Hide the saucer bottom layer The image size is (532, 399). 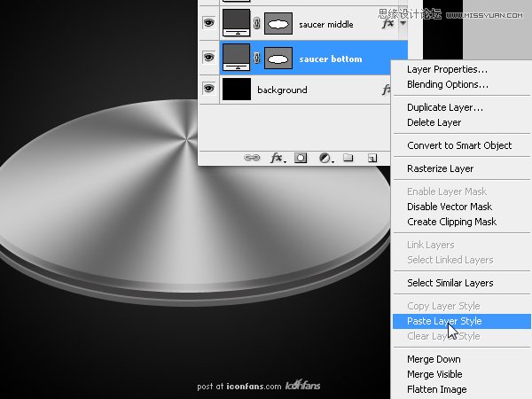click(x=208, y=57)
